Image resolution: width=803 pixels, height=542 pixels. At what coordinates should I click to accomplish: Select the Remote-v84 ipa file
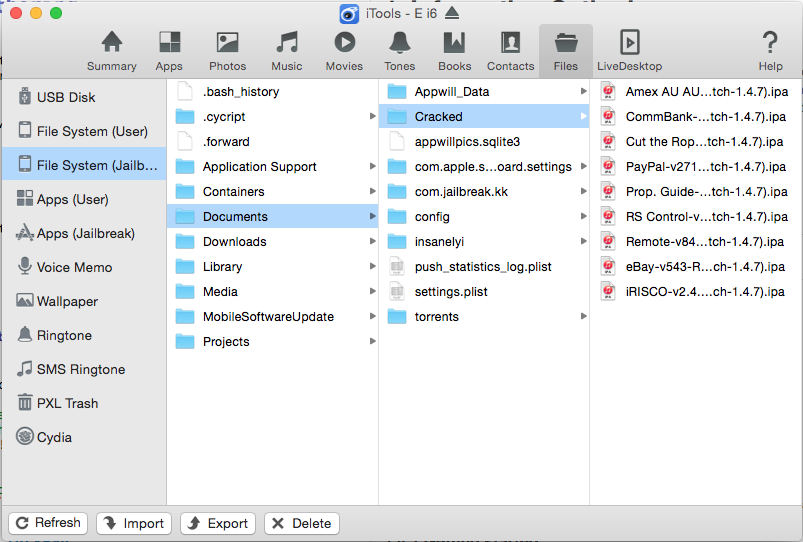tap(696, 241)
